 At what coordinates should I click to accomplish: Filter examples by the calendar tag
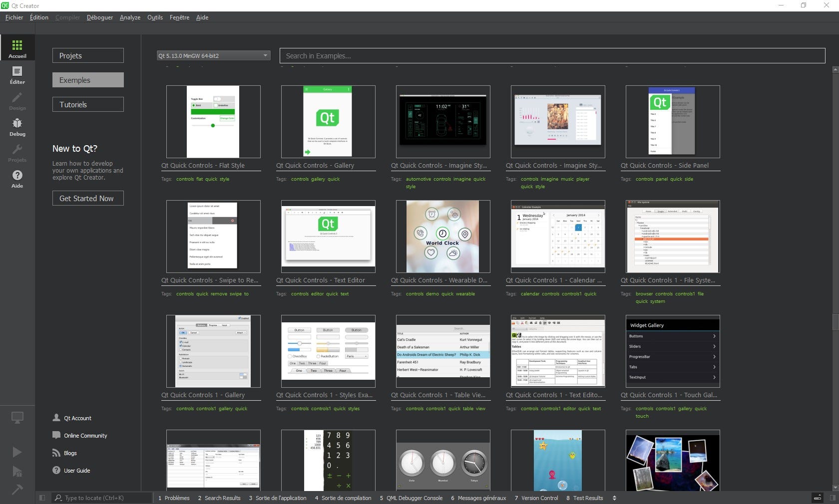(530, 294)
